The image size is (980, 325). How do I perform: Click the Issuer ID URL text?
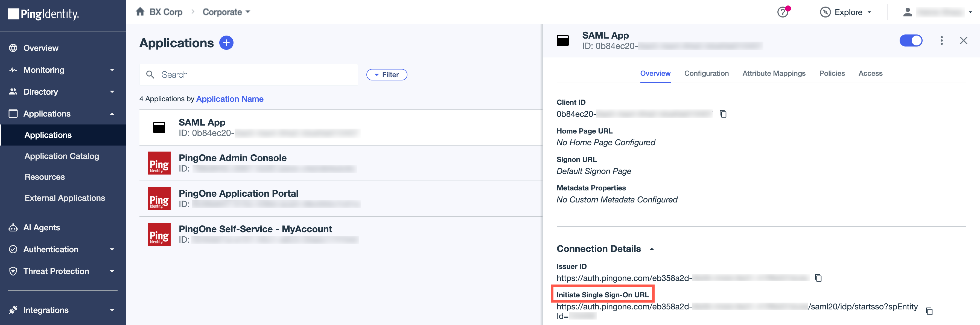click(682, 278)
